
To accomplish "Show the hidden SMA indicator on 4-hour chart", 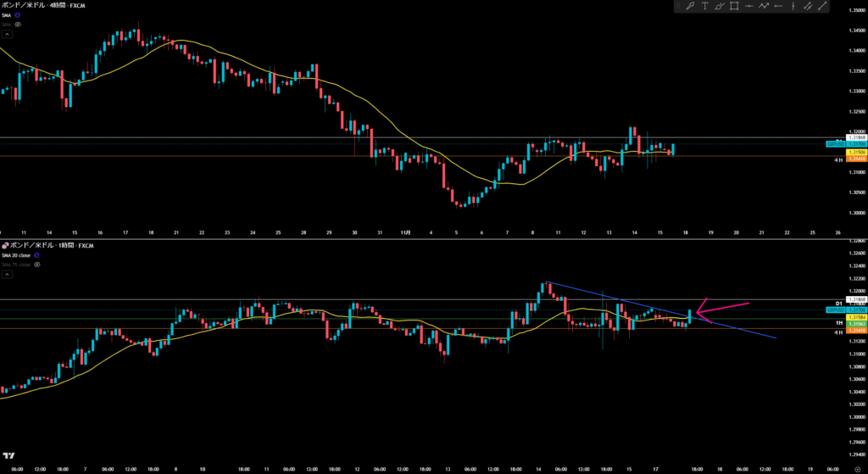I will pos(18,25).
